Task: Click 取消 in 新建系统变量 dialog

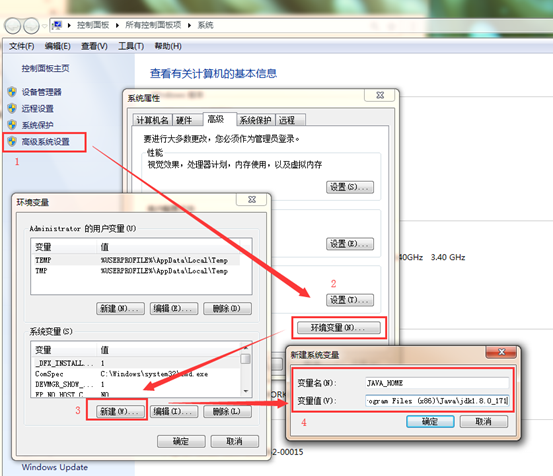Action: coord(484,421)
